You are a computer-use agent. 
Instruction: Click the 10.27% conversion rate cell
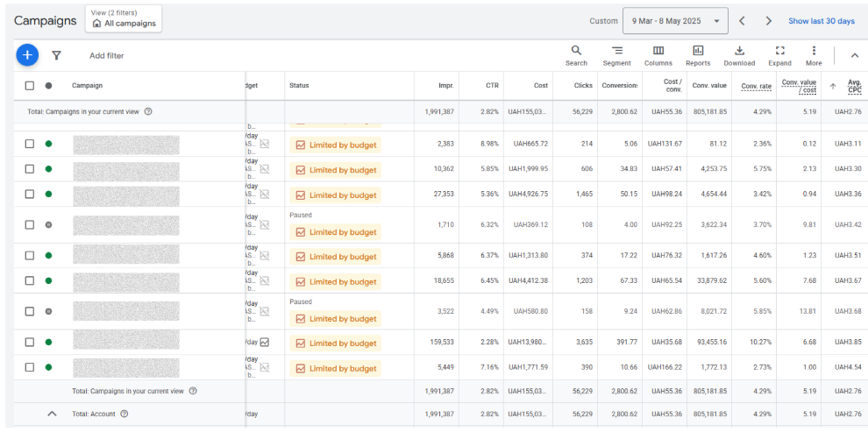[x=761, y=342]
